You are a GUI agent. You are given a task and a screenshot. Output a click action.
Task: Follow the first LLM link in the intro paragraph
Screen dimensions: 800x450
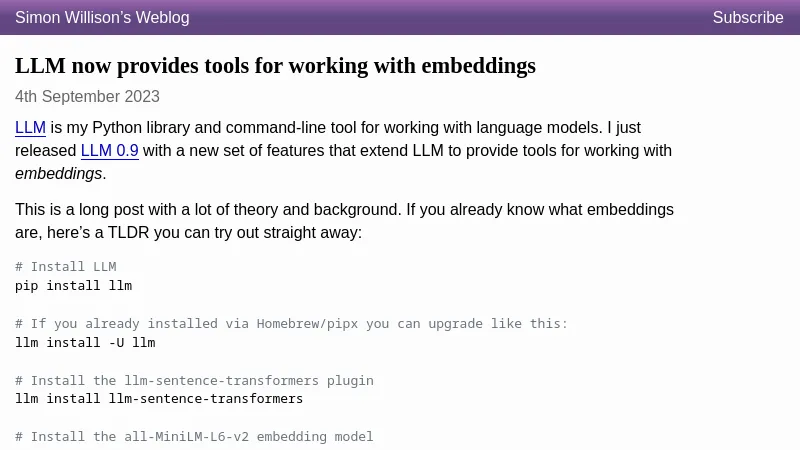point(30,128)
